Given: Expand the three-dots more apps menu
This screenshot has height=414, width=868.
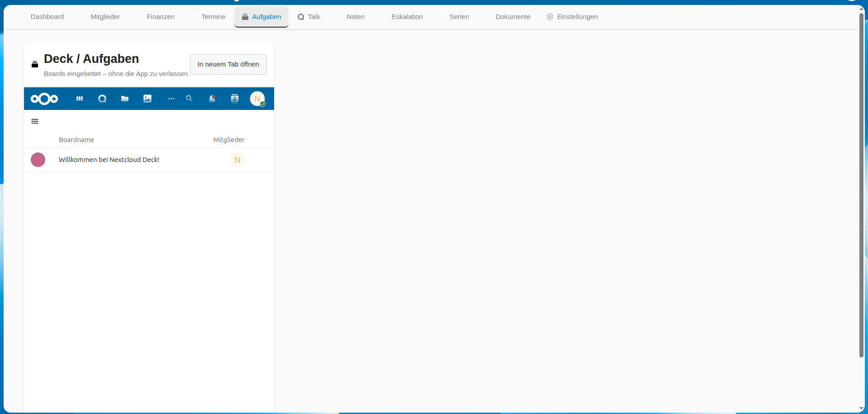Looking at the screenshot, I should pyautogui.click(x=171, y=99).
